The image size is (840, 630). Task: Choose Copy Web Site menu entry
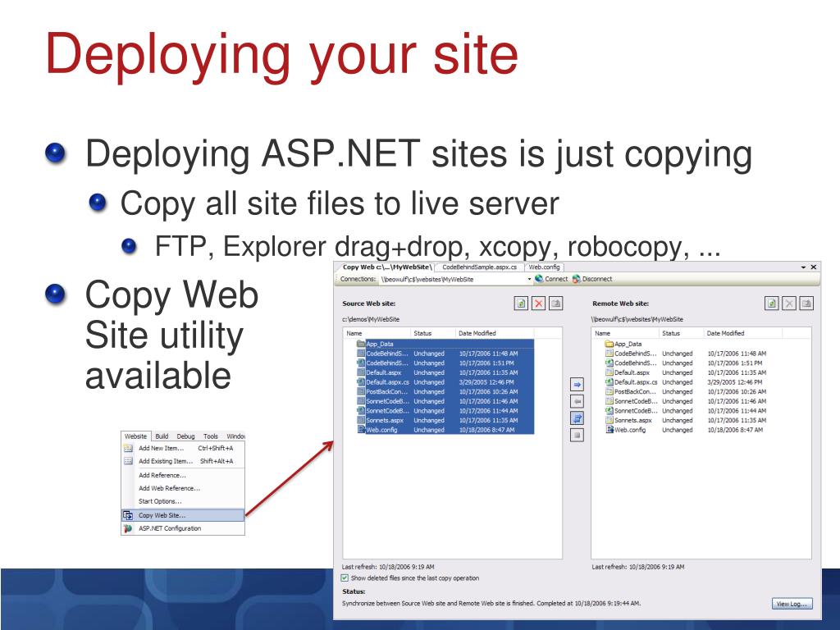tap(183, 515)
